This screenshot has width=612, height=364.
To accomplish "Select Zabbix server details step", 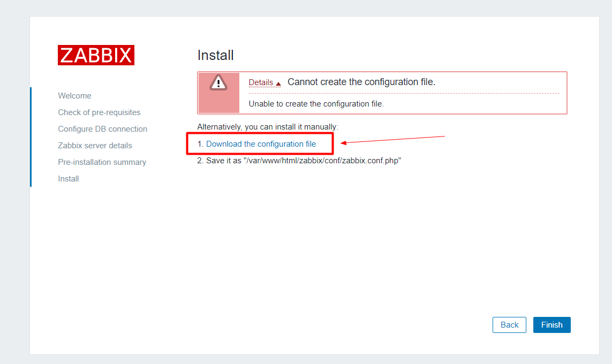I will 95,146.
